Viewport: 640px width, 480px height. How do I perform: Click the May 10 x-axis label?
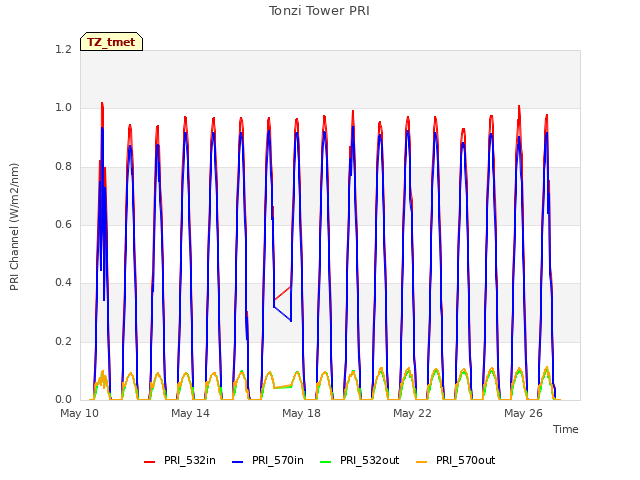pyautogui.click(x=80, y=413)
